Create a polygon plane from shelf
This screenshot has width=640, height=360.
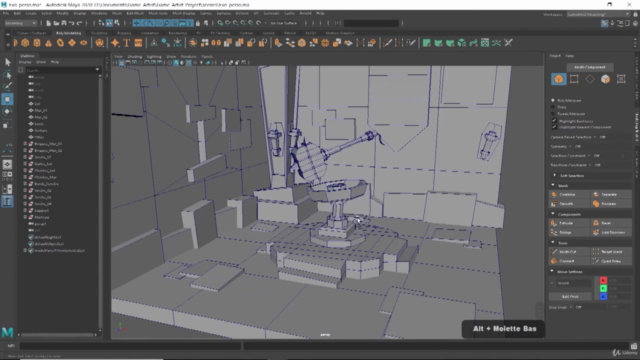72,43
